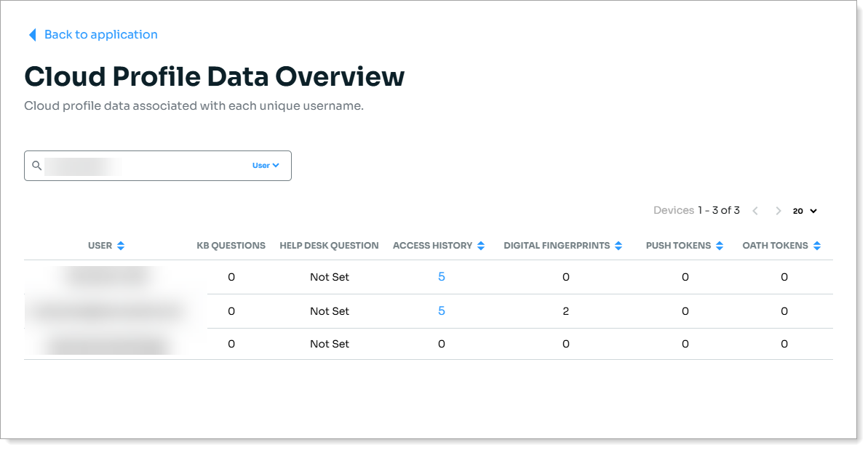Open the 20 results-per-page dropdown

(x=804, y=211)
